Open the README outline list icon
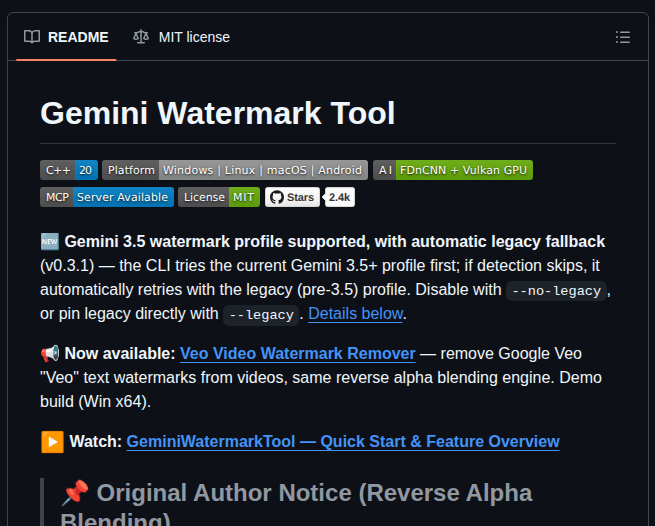 (x=622, y=37)
